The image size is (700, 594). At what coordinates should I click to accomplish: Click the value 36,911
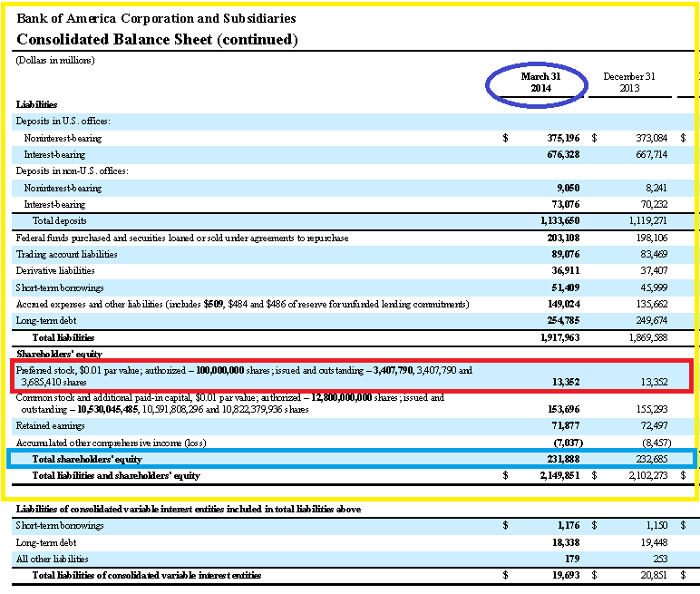pyautogui.click(x=566, y=270)
